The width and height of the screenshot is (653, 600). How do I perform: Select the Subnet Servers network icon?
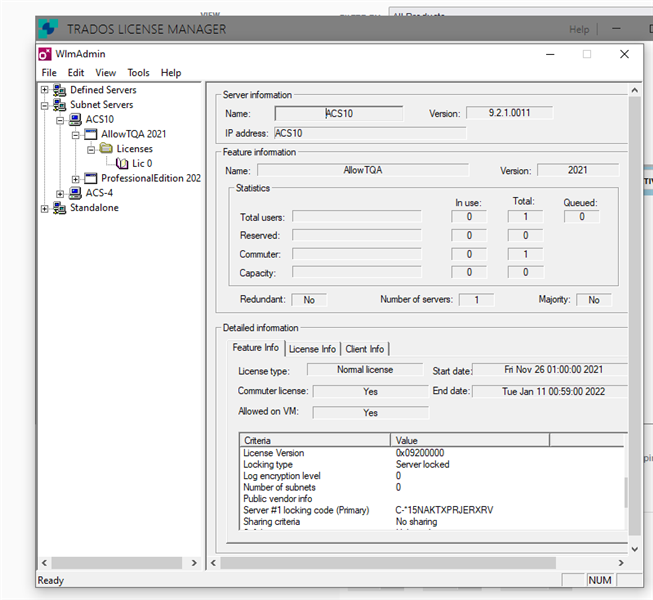(x=60, y=105)
